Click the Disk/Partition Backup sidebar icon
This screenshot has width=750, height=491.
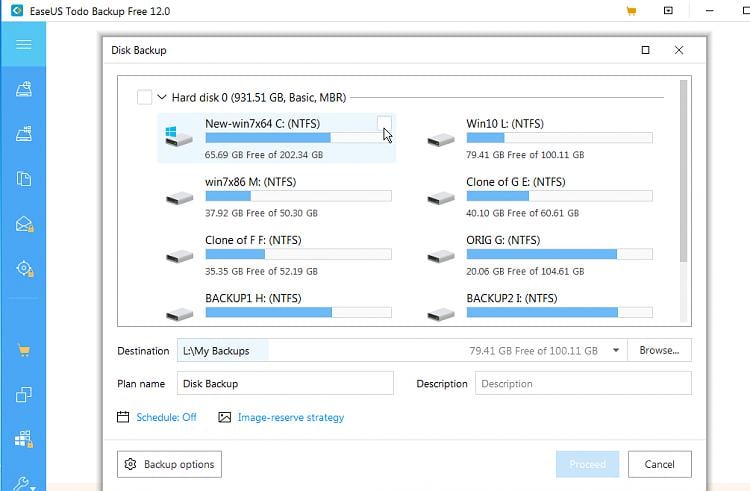point(24,90)
